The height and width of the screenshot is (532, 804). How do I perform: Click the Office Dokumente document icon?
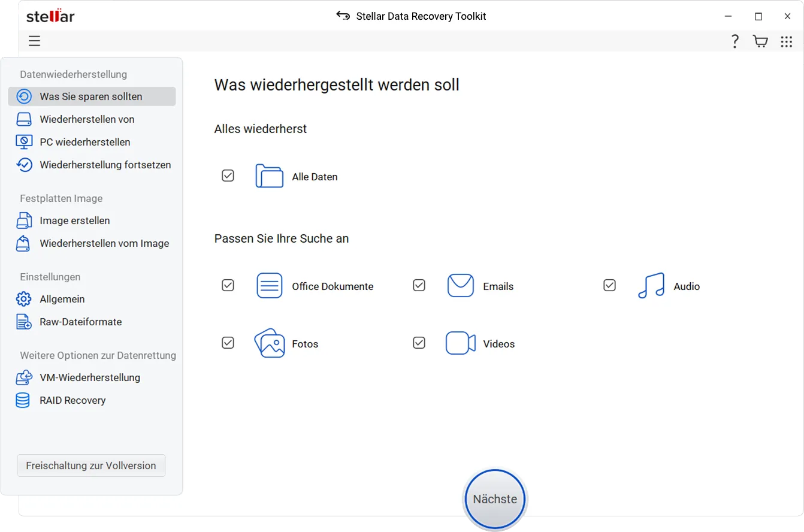coord(269,286)
